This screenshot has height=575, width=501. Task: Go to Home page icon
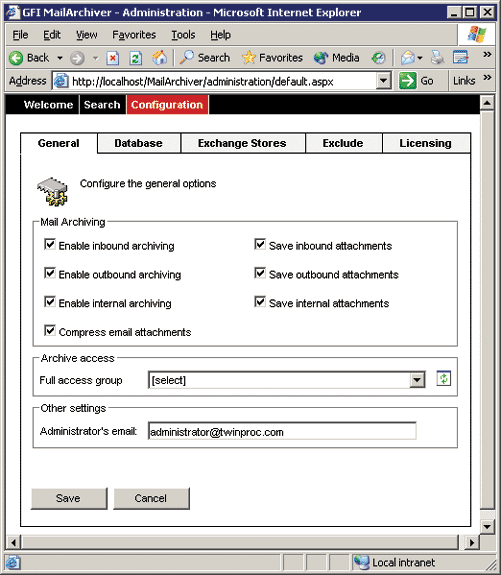[x=160, y=58]
